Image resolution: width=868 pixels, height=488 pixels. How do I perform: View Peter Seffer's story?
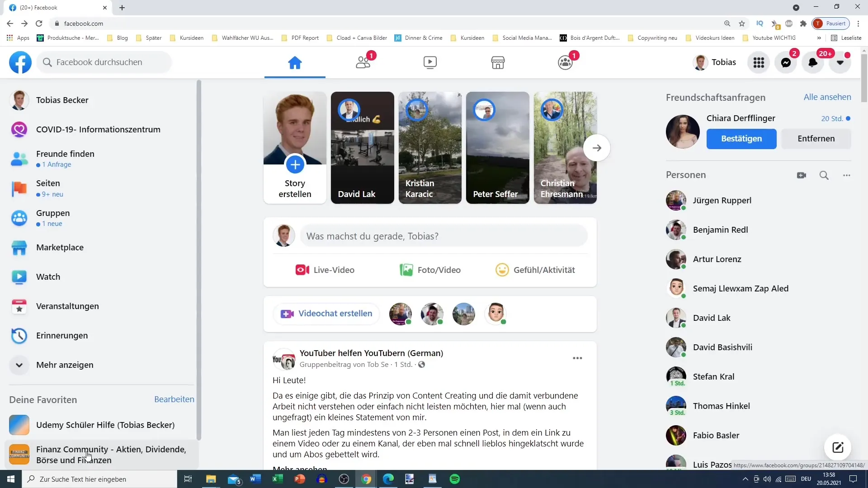(498, 148)
